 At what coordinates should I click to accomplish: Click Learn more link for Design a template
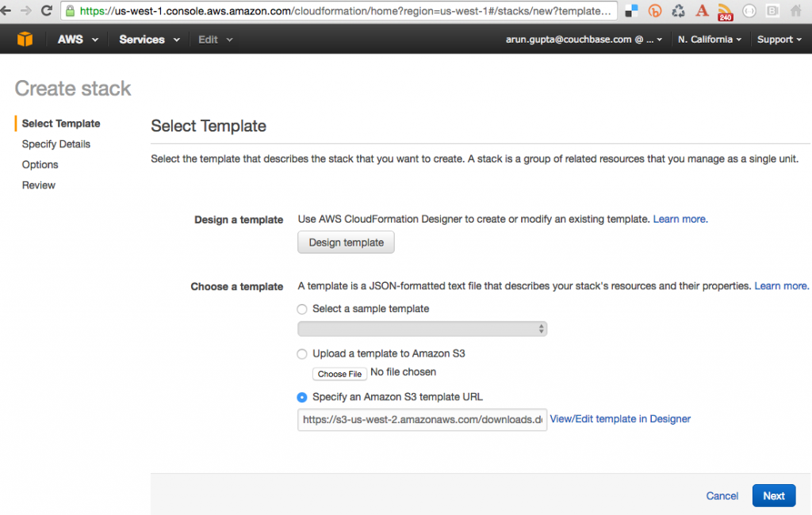[680, 219]
